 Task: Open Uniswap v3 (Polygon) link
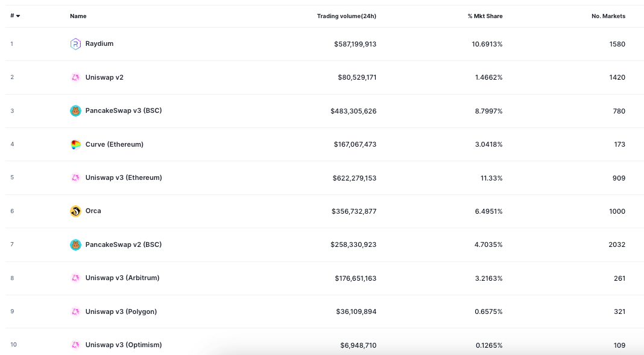click(121, 312)
